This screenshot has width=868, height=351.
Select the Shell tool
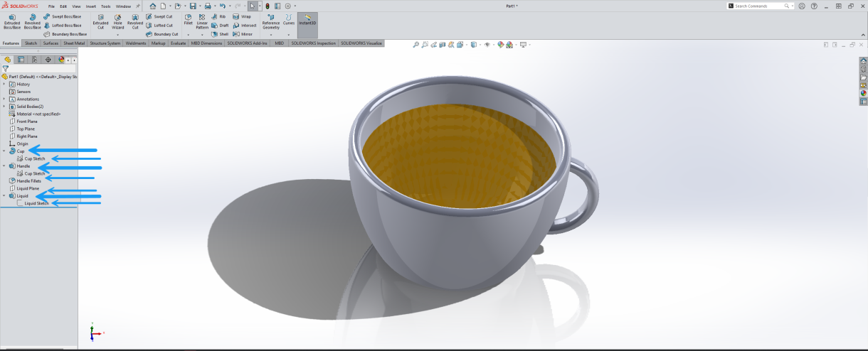click(220, 33)
